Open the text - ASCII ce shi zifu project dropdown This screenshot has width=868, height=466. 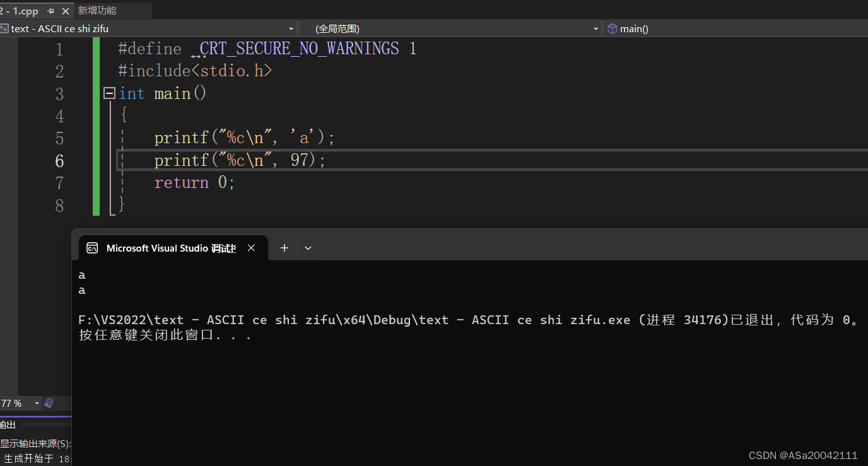click(x=291, y=29)
